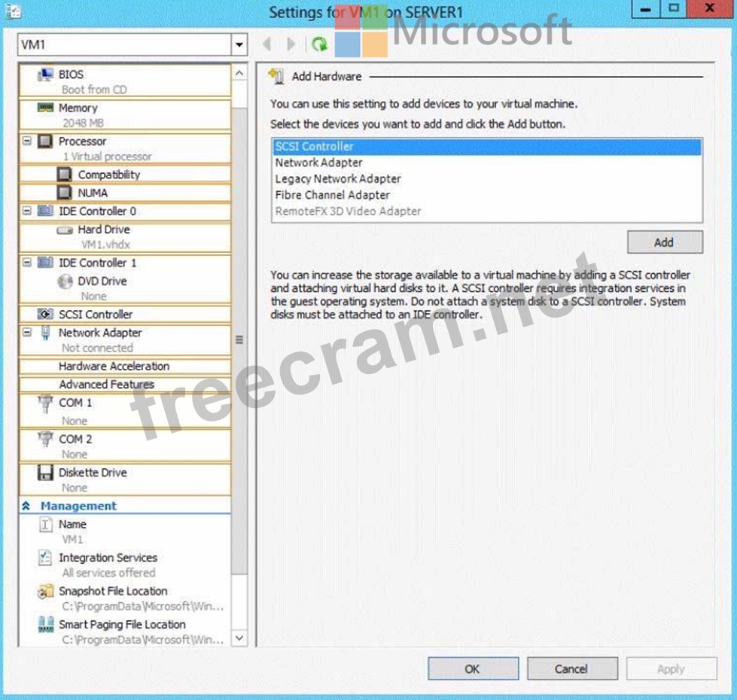Click the Add button
This screenshot has width=737, height=700.
click(x=665, y=242)
